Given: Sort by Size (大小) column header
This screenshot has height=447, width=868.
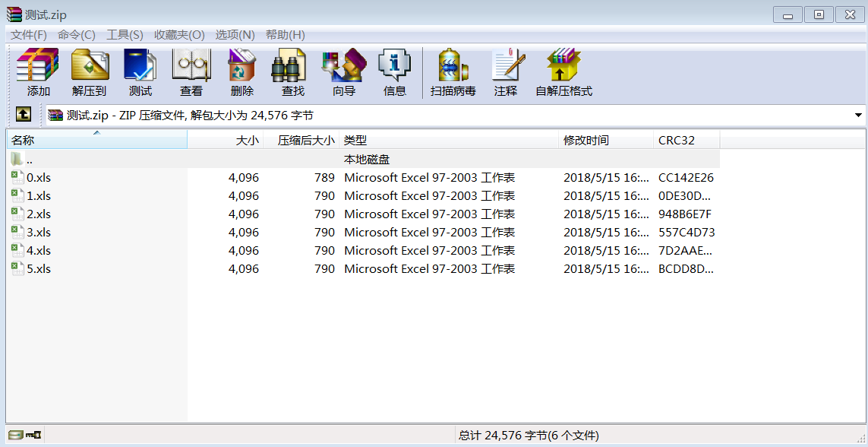Looking at the screenshot, I should point(226,140).
